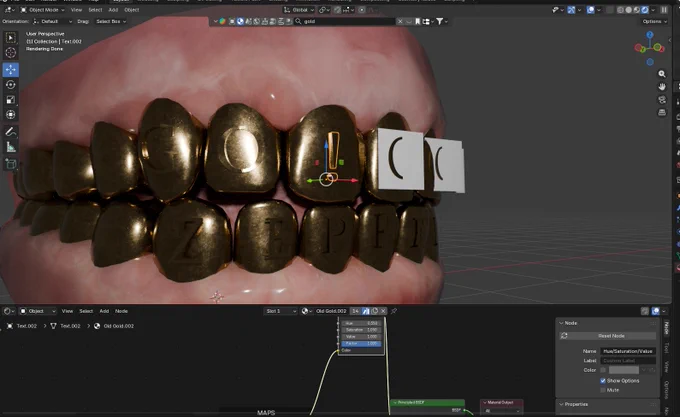Uncheck Show Options checkbox
This screenshot has height=417, width=680.
click(603, 381)
